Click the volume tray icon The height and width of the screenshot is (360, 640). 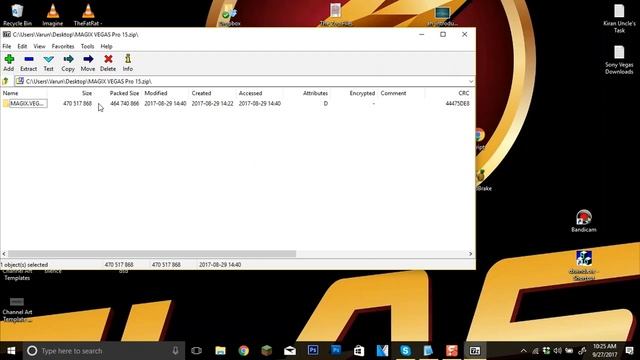point(558,351)
